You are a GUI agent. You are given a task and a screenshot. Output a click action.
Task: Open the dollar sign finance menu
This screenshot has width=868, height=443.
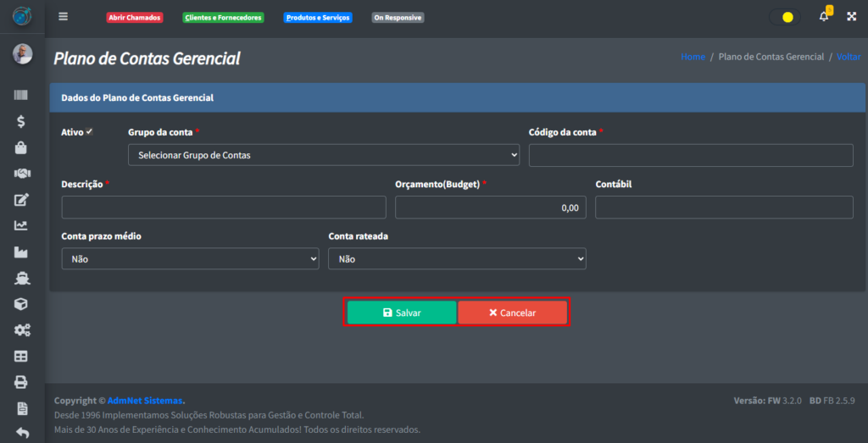click(x=21, y=121)
